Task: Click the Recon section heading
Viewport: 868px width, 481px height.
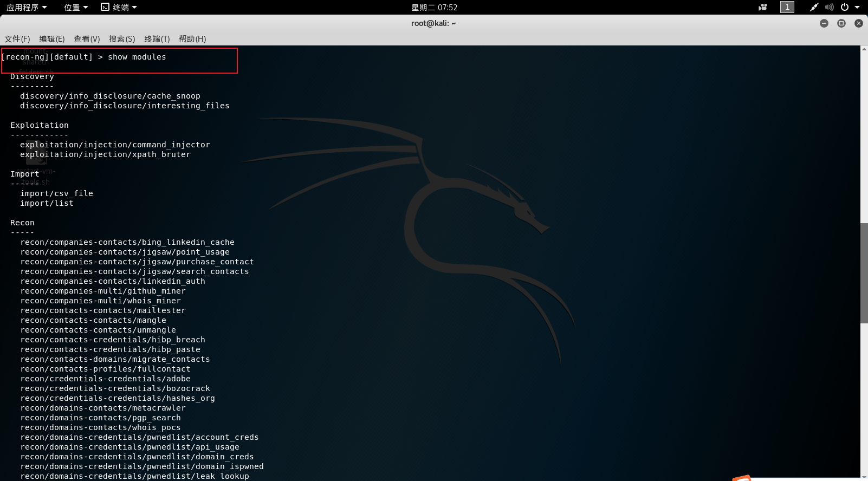Action: tap(22, 223)
